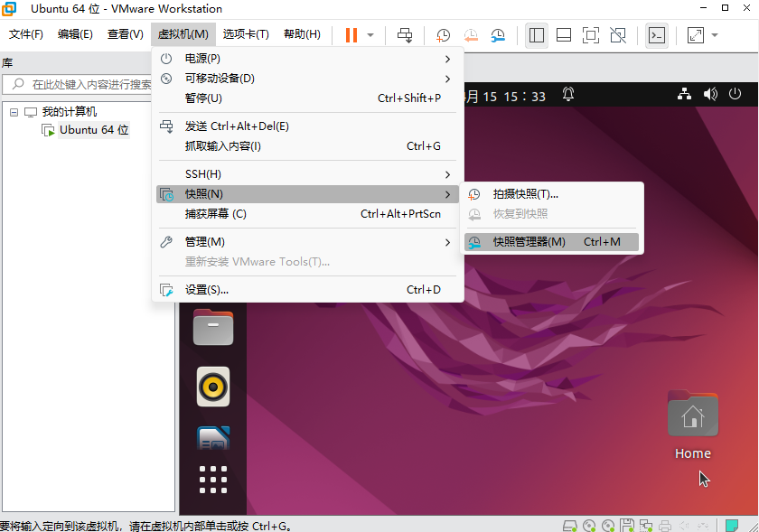This screenshot has height=532, width=759.
Task: Click the sound card status bar icon
Action: tap(684, 526)
